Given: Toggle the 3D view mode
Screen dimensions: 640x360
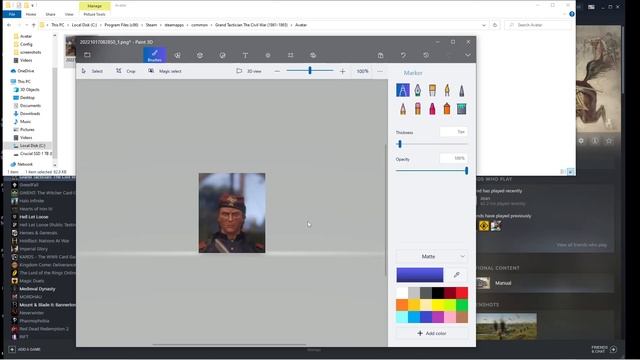Looking at the screenshot, I should (x=249, y=71).
